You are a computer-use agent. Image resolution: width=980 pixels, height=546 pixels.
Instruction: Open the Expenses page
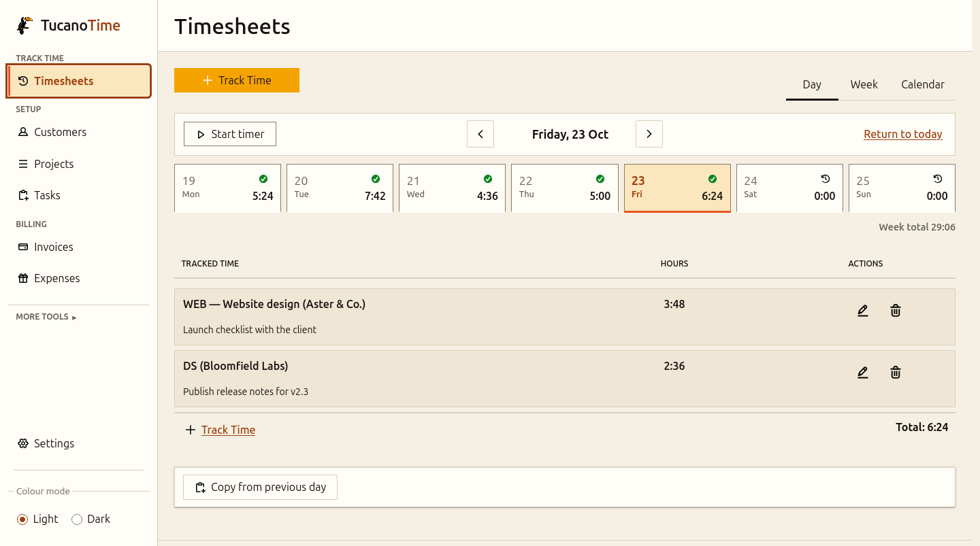point(79,278)
